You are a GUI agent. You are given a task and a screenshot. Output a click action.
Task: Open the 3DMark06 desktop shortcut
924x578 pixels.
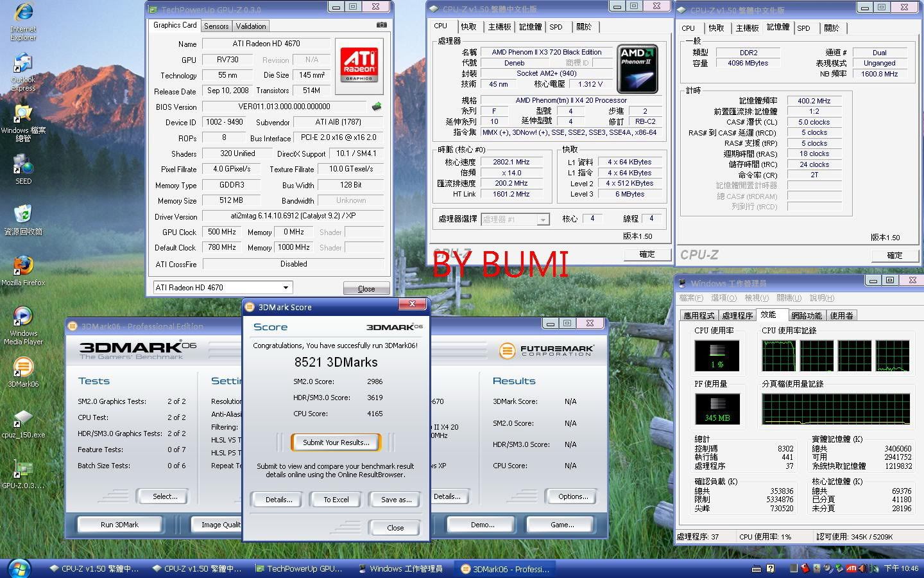[23, 372]
